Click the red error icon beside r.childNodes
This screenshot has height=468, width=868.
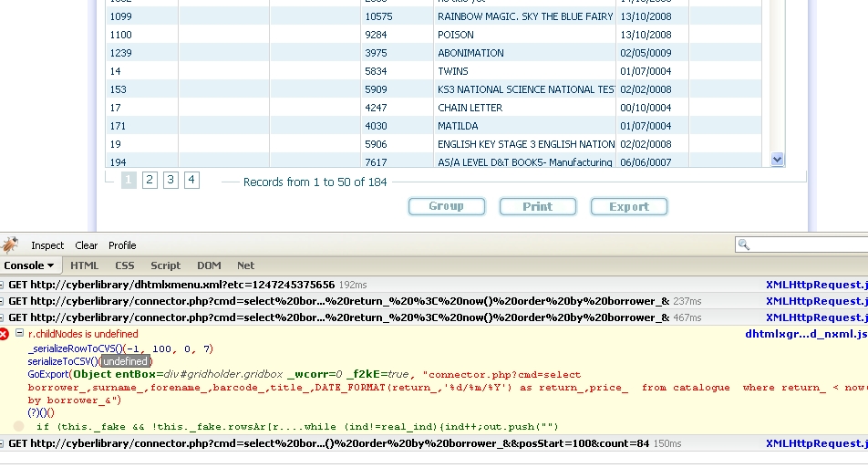5,334
